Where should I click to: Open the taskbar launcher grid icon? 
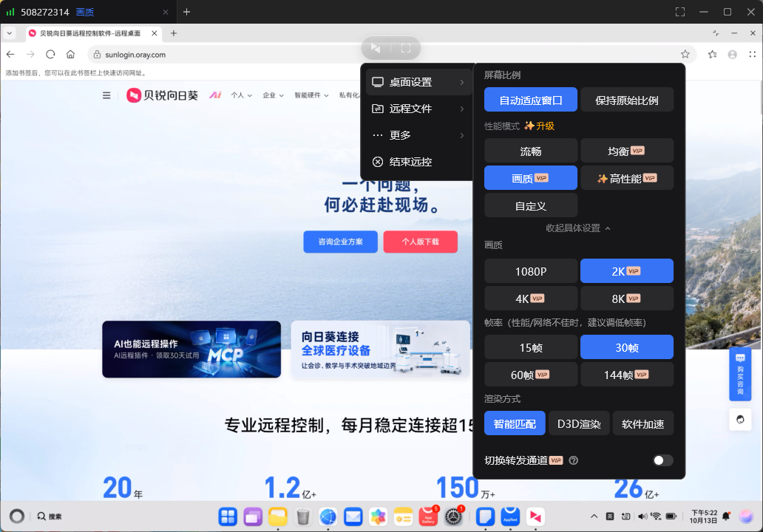click(x=228, y=516)
